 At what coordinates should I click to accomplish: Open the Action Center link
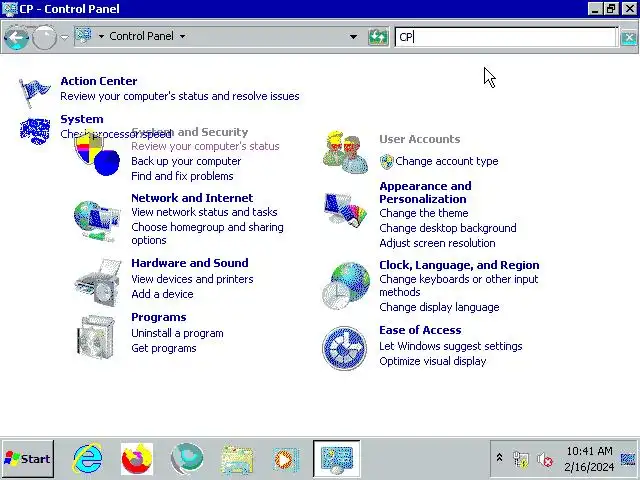tap(99, 81)
